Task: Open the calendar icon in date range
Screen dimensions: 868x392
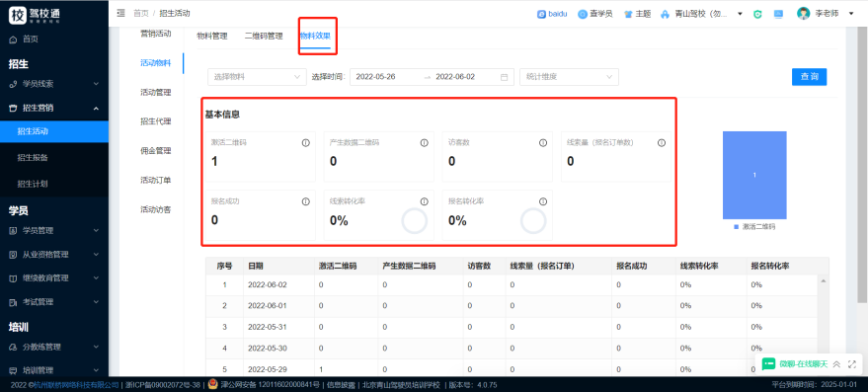Action: tap(505, 77)
